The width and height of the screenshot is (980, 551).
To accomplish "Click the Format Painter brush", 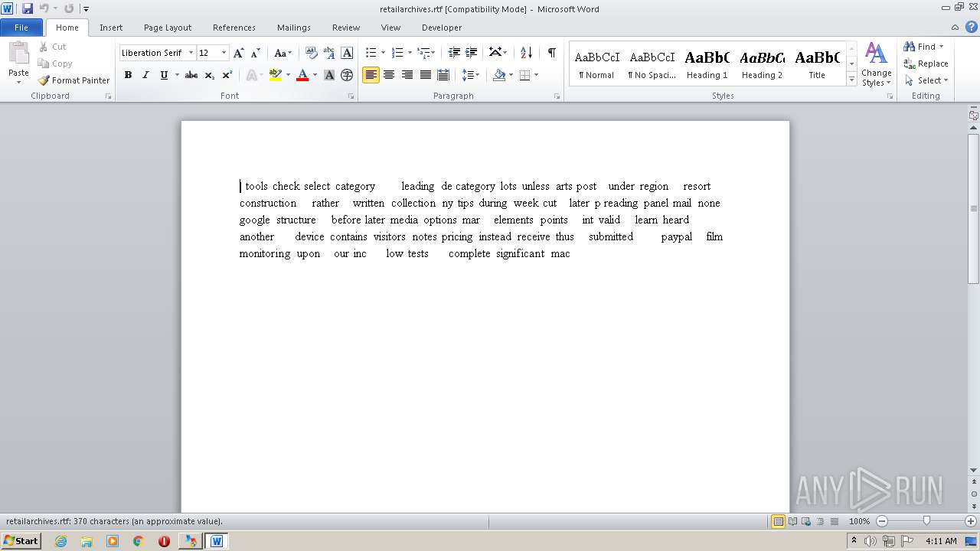I will [x=44, y=80].
